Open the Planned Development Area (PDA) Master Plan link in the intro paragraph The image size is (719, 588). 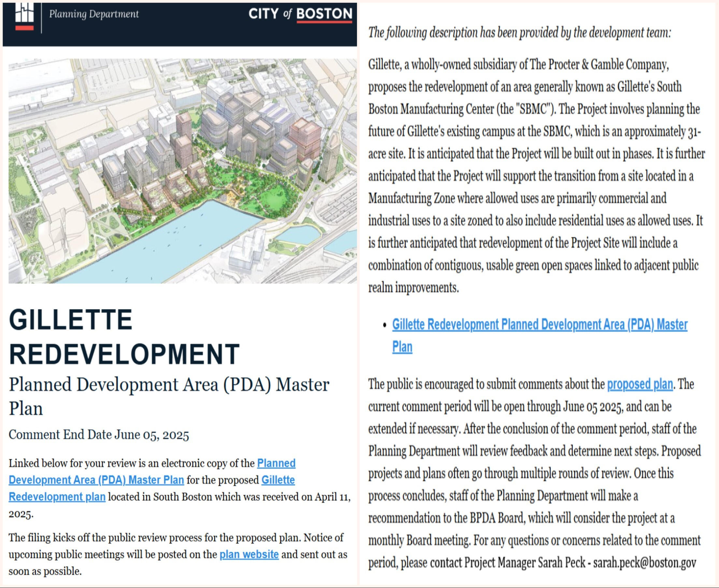[152, 471]
